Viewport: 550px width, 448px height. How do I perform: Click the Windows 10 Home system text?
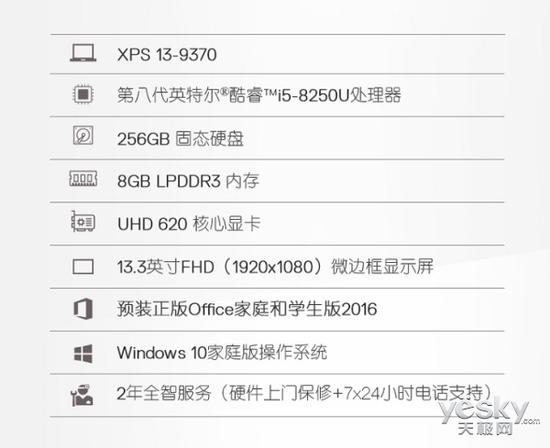[x=222, y=352]
